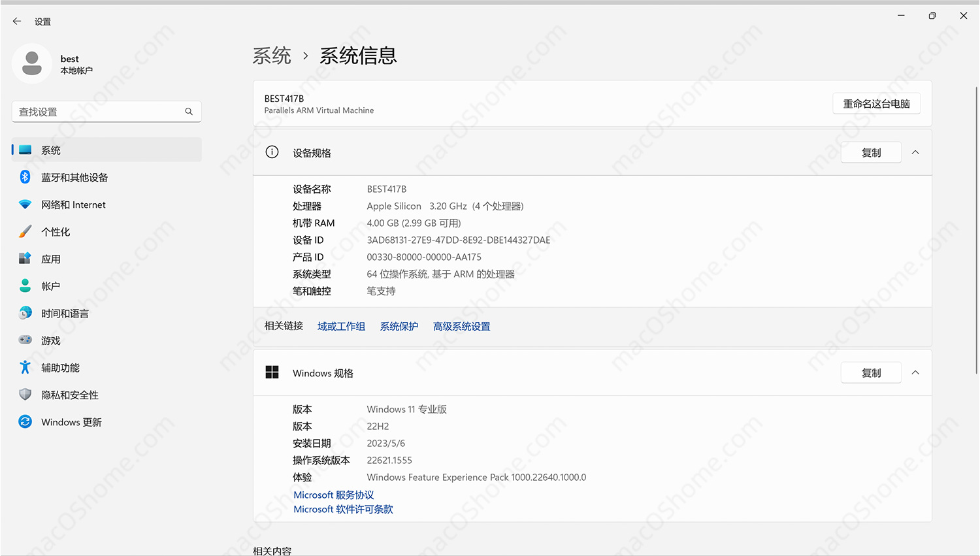This screenshot has height=556, width=980.
Task: Click the paintbrush icon beside 个性化
Action: pos(25,231)
